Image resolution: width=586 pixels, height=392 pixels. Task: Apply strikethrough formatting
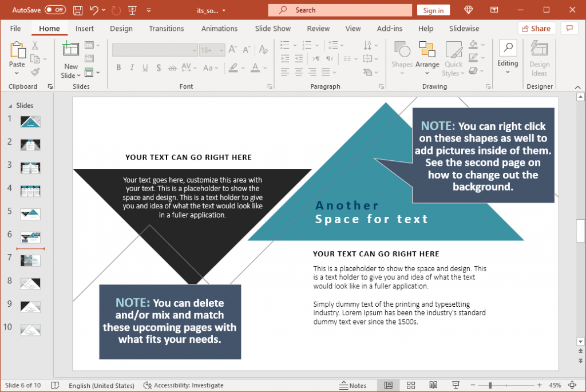172,68
